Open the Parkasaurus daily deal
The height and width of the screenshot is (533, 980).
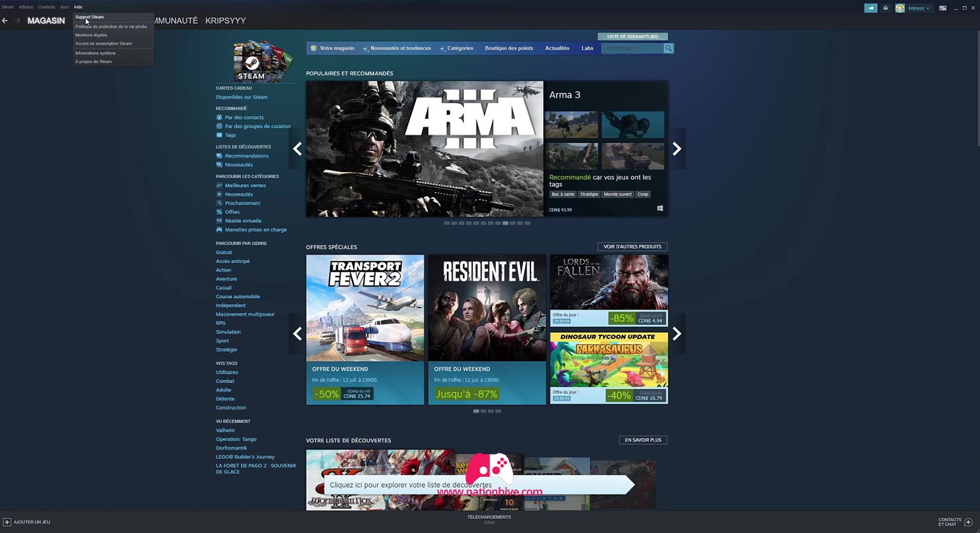coord(609,368)
